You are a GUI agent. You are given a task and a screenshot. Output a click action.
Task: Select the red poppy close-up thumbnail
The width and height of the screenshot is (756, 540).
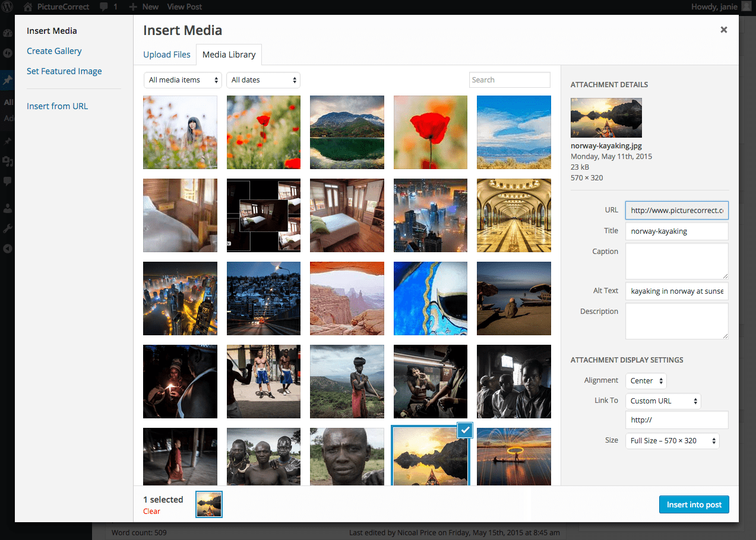430,132
